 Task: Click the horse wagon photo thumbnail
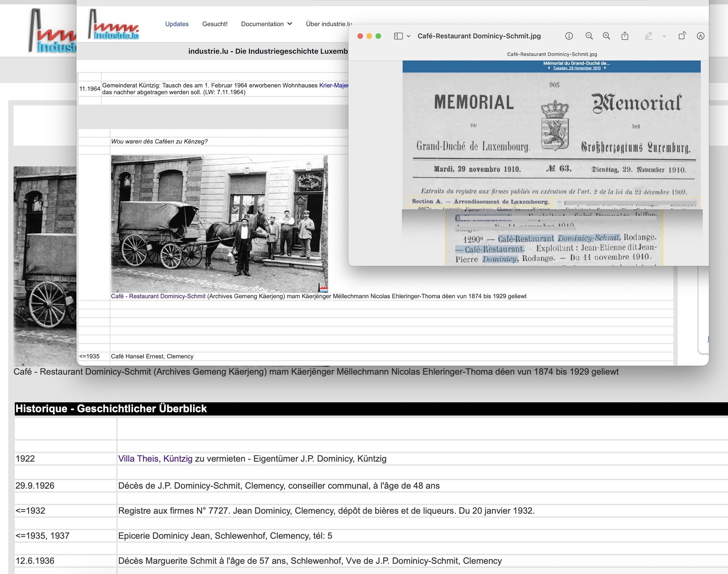(219, 223)
